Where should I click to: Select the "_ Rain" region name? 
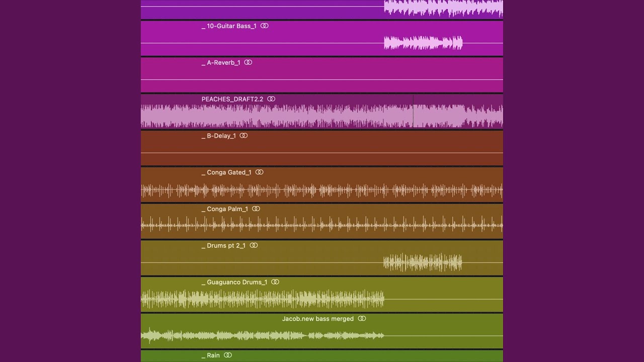click(x=211, y=355)
